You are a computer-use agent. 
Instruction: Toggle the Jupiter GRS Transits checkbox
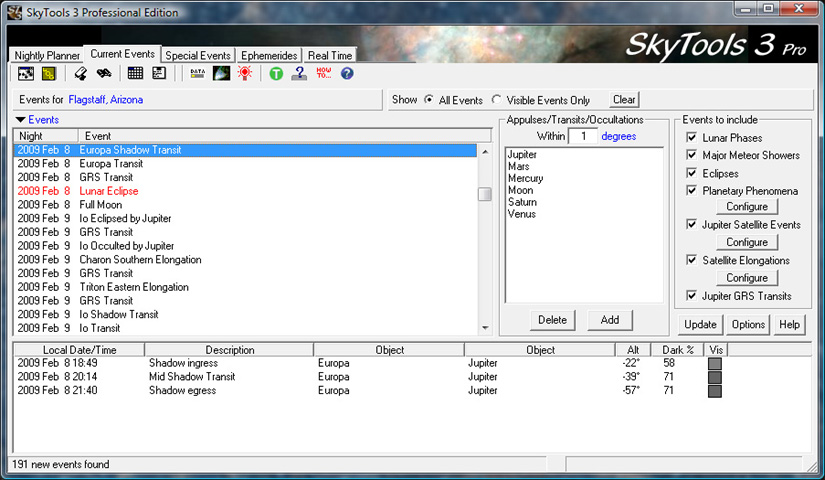(x=692, y=295)
